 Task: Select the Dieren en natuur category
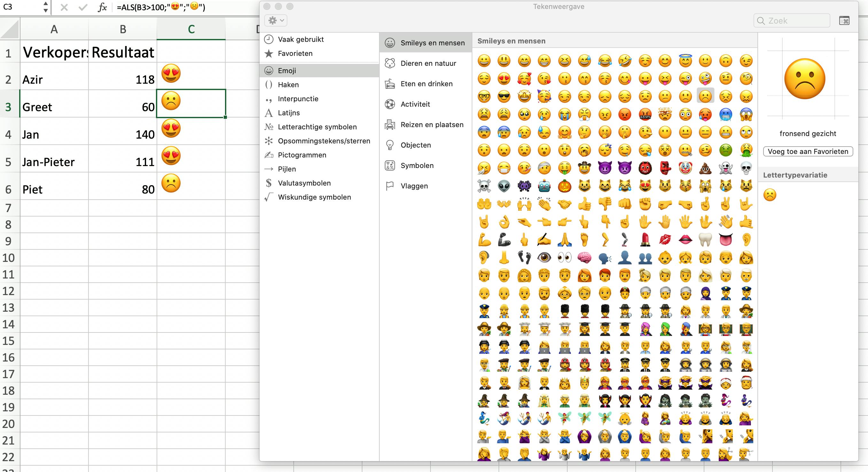tap(428, 63)
